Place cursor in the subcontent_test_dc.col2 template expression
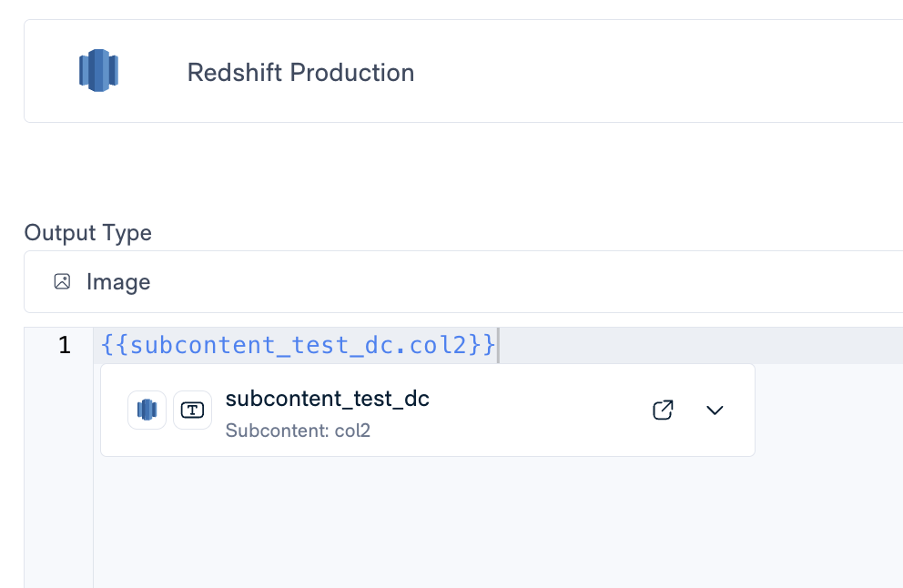The height and width of the screenshot is (588, 903). click(x=300, y=346)
